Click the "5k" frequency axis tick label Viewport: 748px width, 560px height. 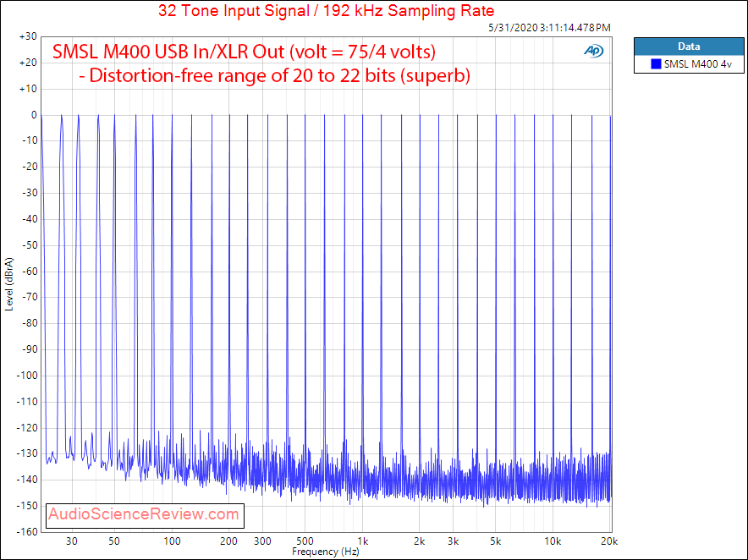pyautogui.click(x=496, y=541)
